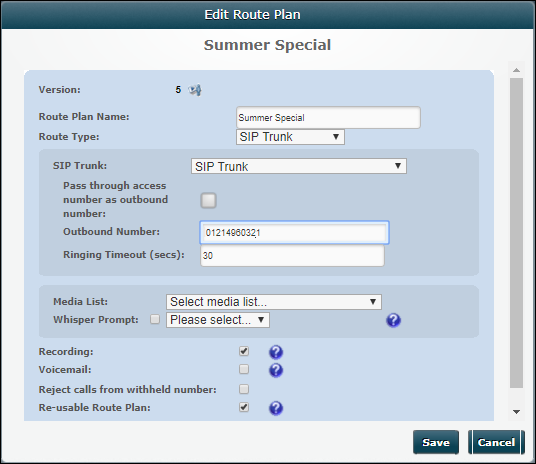Open help icon next to Whisper Prompt

393,320
